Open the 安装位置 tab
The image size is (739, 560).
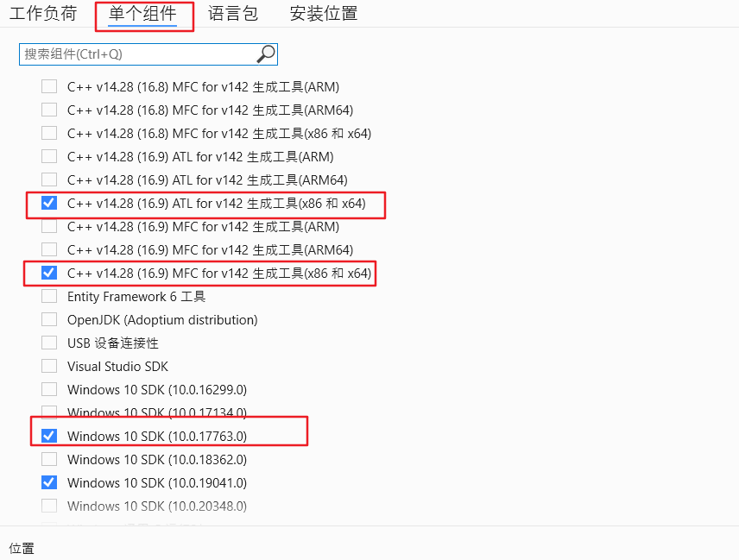(323, 14)
